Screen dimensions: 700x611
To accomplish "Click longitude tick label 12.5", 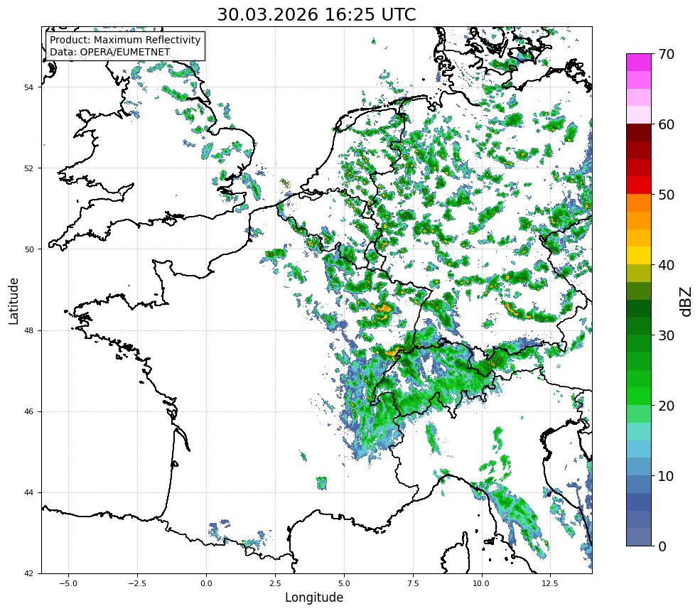I will click(550, 583).
